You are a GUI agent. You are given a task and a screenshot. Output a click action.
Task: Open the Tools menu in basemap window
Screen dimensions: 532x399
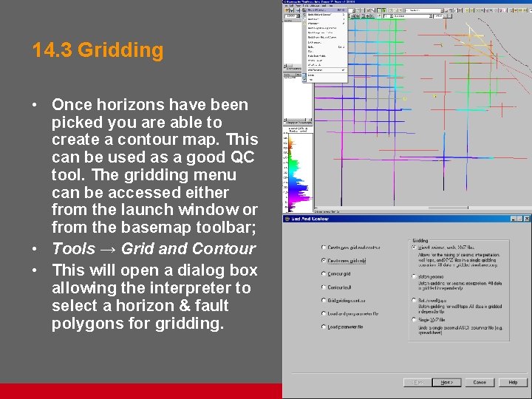point(304,6)
